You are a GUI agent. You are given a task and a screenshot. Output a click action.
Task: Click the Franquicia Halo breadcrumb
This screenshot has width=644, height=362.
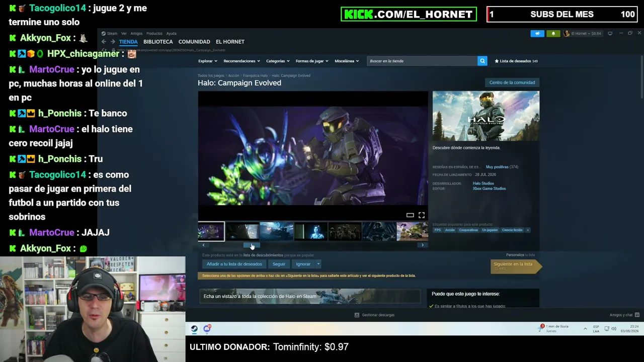(255, 75)
